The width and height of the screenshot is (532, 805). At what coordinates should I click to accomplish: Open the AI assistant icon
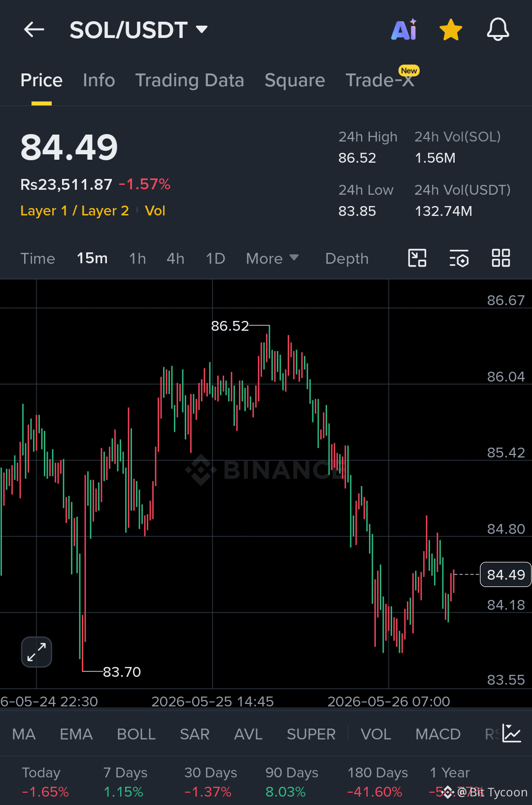[x=404, y=30]
